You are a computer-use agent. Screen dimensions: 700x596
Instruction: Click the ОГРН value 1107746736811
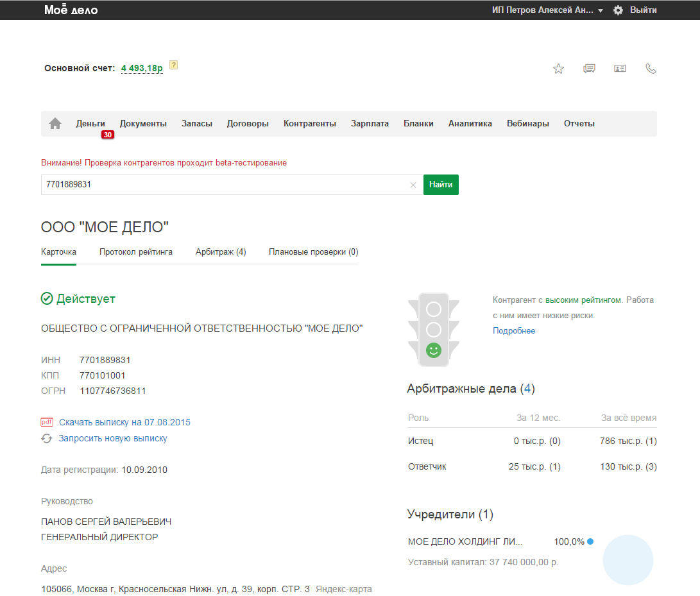112,391
